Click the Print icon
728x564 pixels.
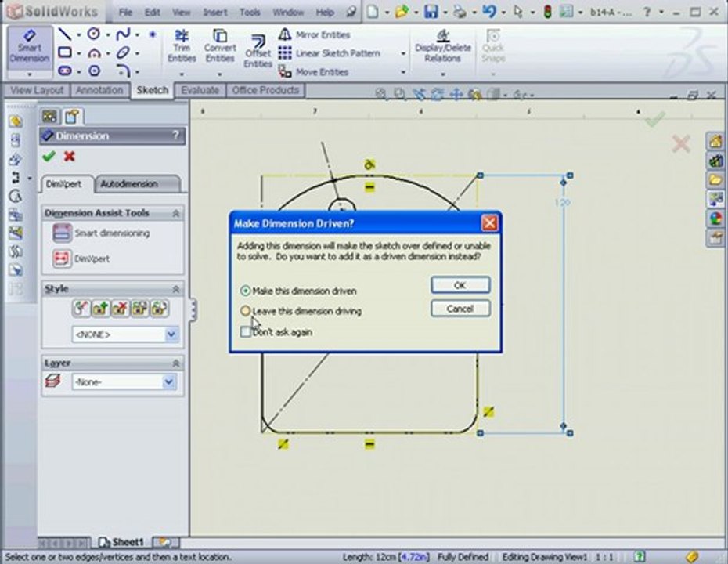click(x=460, y=12)
